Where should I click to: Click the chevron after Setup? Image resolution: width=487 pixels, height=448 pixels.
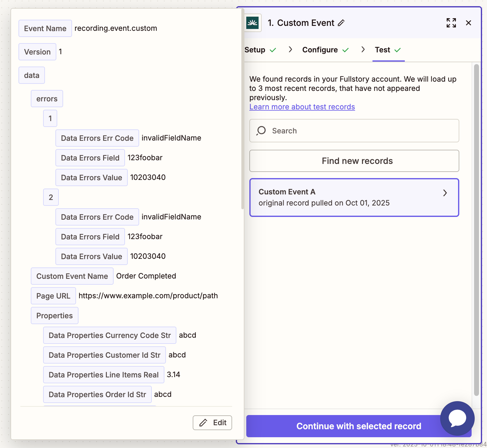290,50
